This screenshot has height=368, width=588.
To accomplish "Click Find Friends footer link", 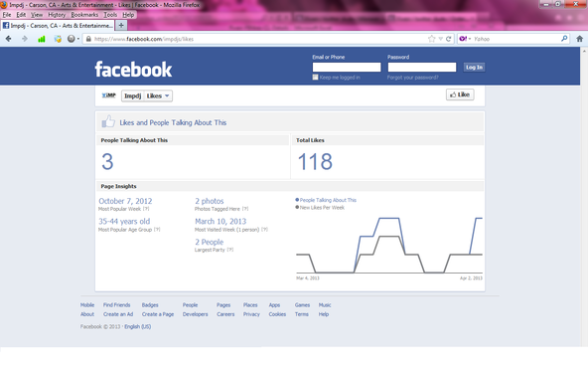I will click(116, 305).
